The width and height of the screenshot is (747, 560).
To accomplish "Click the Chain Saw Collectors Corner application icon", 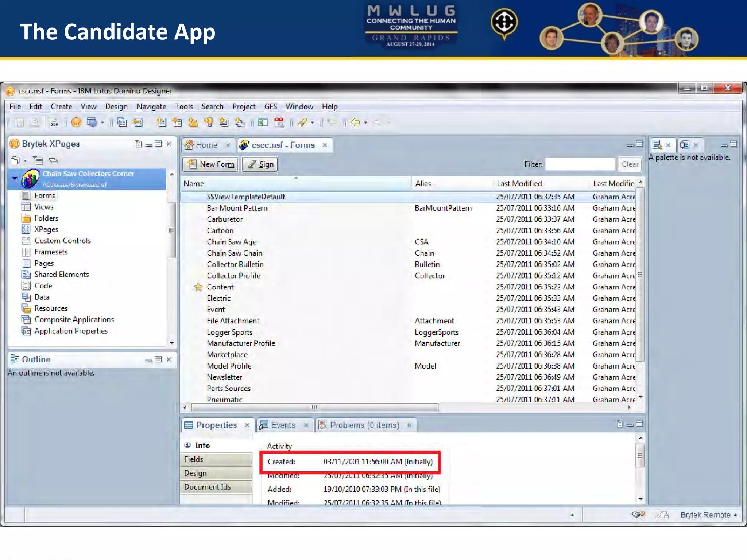I will click(x=30, y=178).
